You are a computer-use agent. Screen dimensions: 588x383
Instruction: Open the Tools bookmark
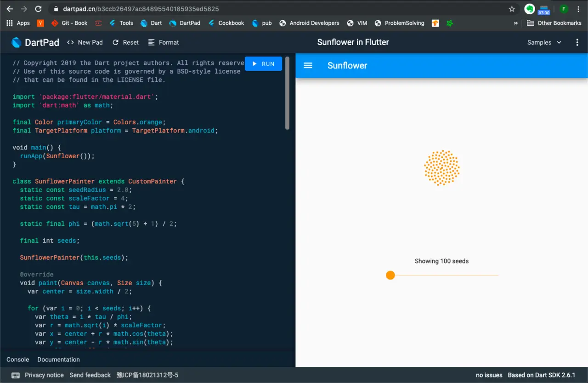click(121, 23)
